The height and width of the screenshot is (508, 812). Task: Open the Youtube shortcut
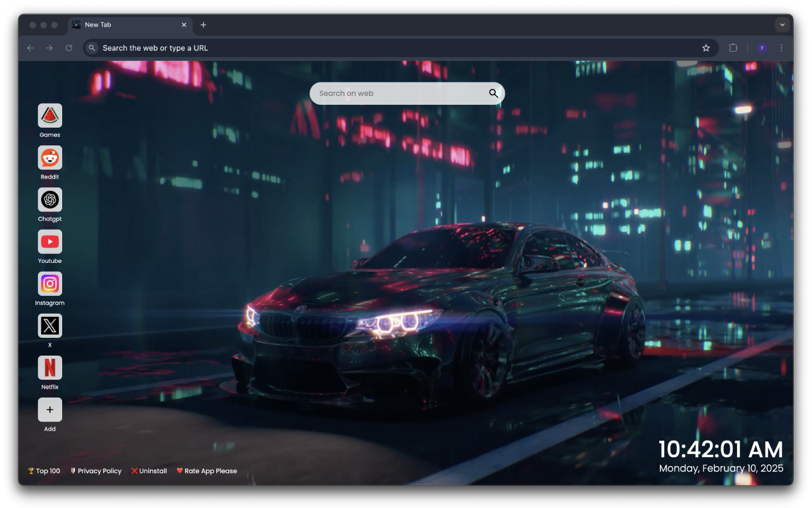pyautogui.click(x=49, y=241)
